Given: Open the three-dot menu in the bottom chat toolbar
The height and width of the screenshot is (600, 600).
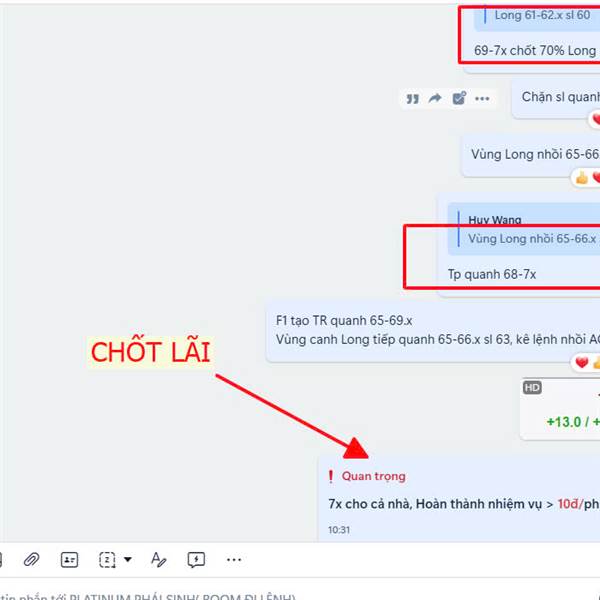Looking at the screenshot, I should point(234,560).
